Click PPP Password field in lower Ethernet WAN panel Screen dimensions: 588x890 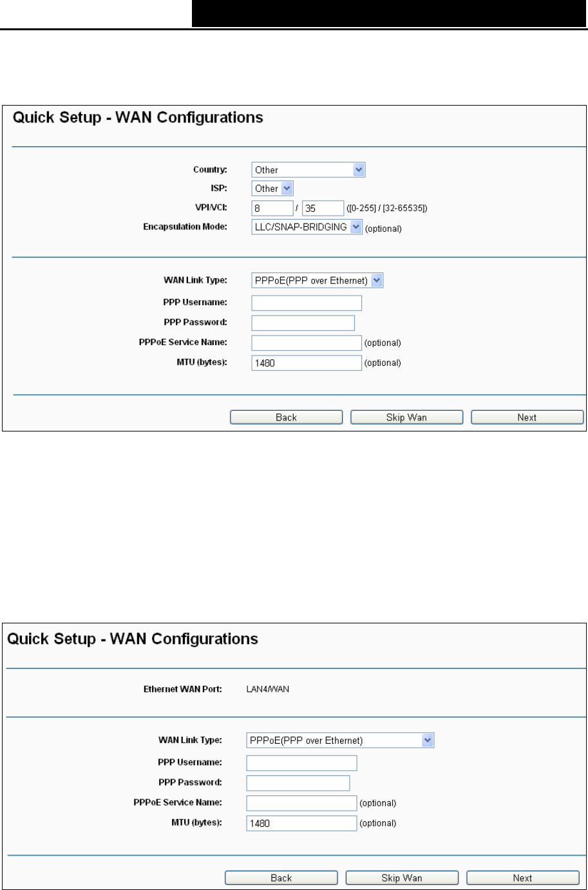298,782
